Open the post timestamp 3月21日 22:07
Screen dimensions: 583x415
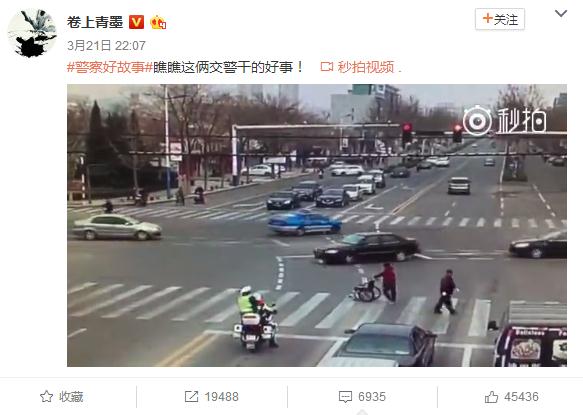point(106,46)
